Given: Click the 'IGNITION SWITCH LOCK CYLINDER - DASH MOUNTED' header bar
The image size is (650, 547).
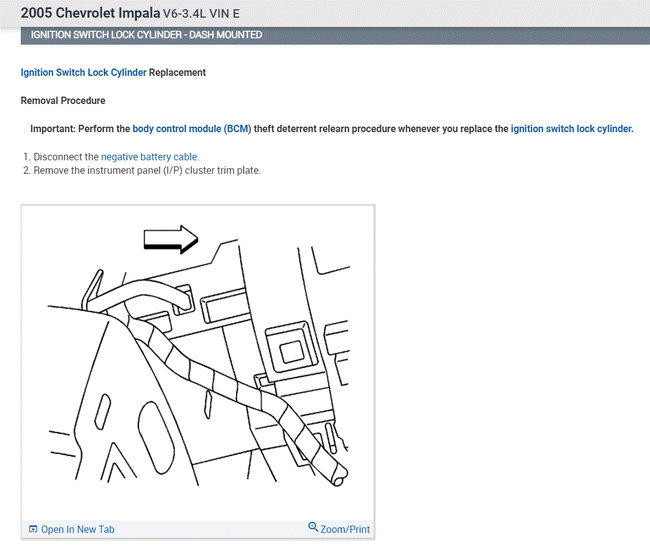Looking at the screenshot, I should pos(335,35).
